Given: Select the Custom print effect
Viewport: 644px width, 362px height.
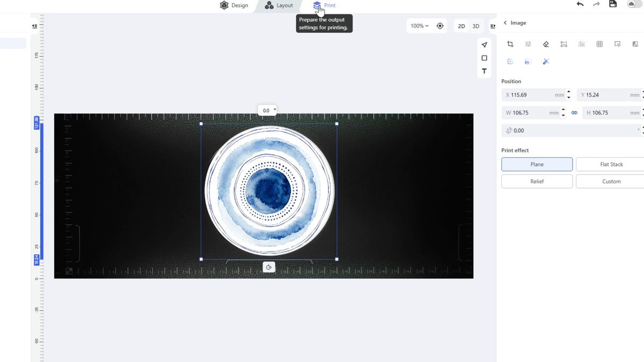Looking at the screenshot, I should pyautogui.click(x=611, y=181).
